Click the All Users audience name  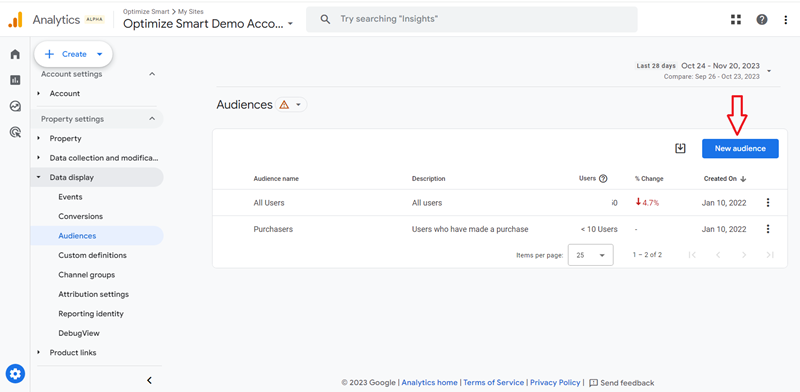point(269,203)
